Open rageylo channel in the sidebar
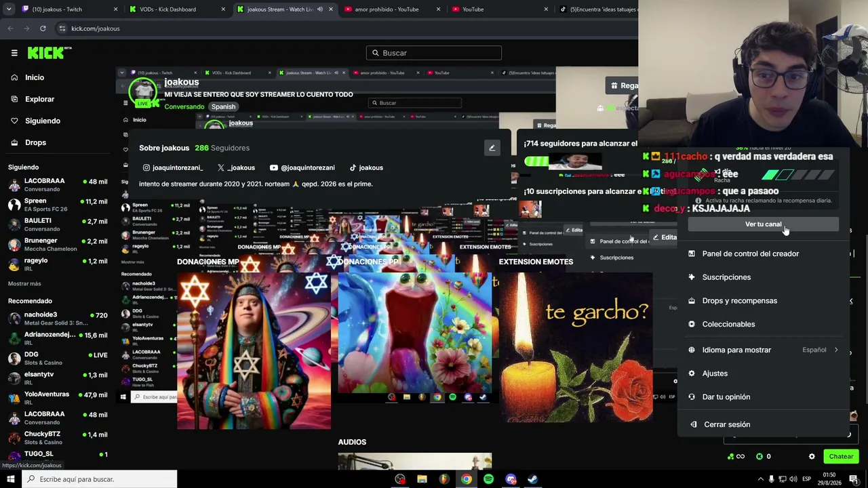Screen dimensions: 868x488 58,264
